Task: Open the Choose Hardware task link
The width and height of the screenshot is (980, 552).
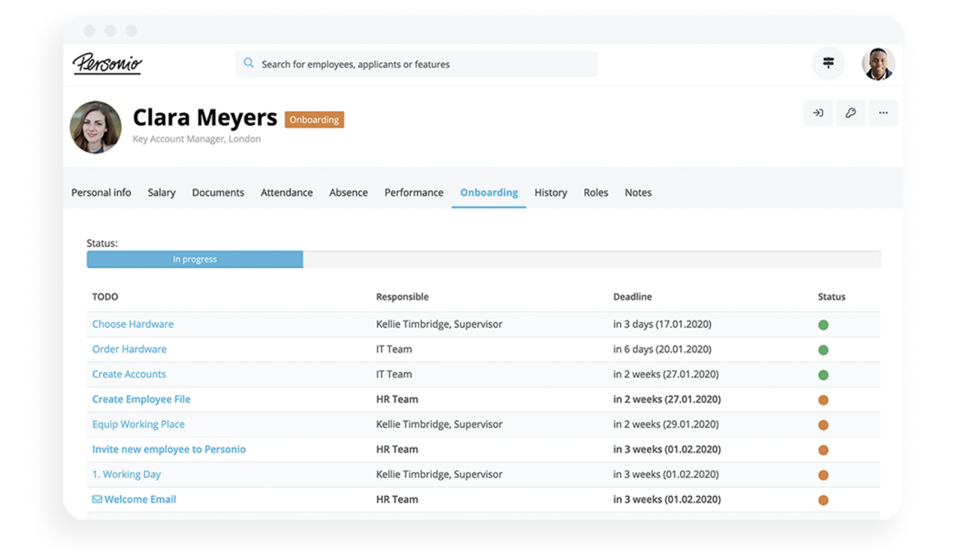Action: pos(133,324)
